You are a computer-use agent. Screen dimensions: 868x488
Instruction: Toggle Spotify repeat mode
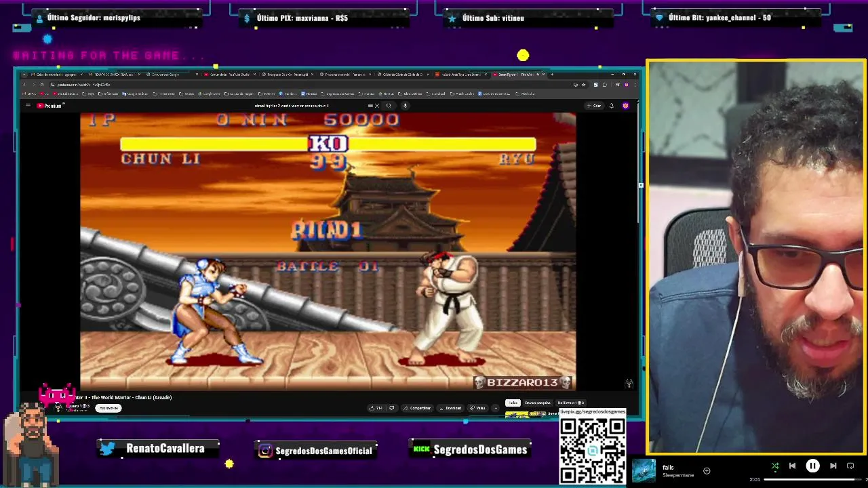[x=850, y=466]
